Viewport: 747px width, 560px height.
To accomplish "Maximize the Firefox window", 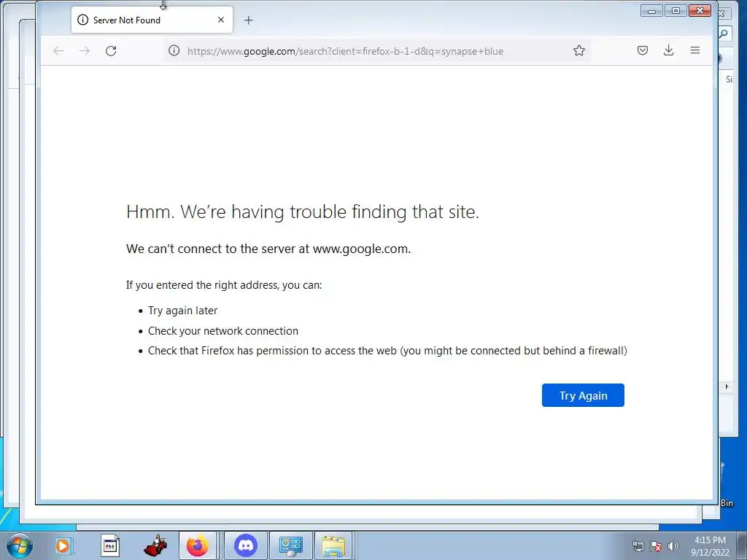I will (x=676, y=10).
